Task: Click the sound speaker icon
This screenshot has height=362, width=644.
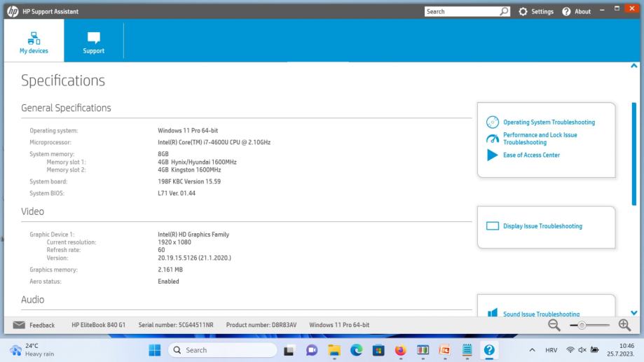Action: (493, 313)
